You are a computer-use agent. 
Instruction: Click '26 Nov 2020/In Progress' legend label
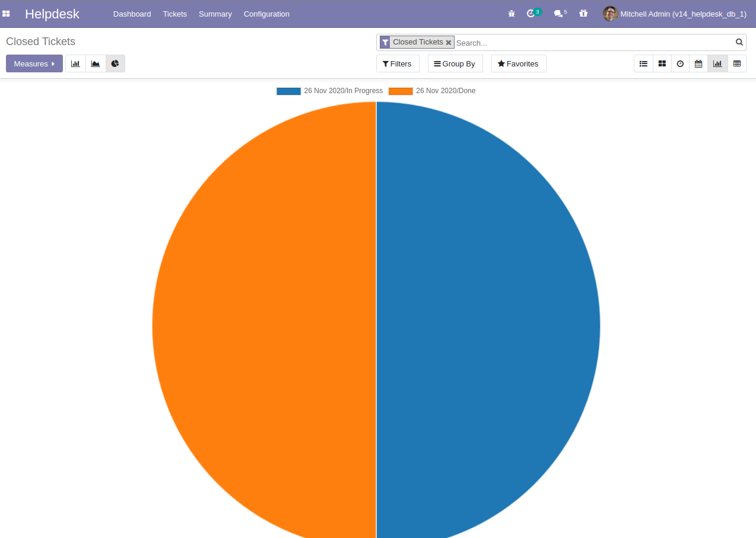click(x=343, y=91)
